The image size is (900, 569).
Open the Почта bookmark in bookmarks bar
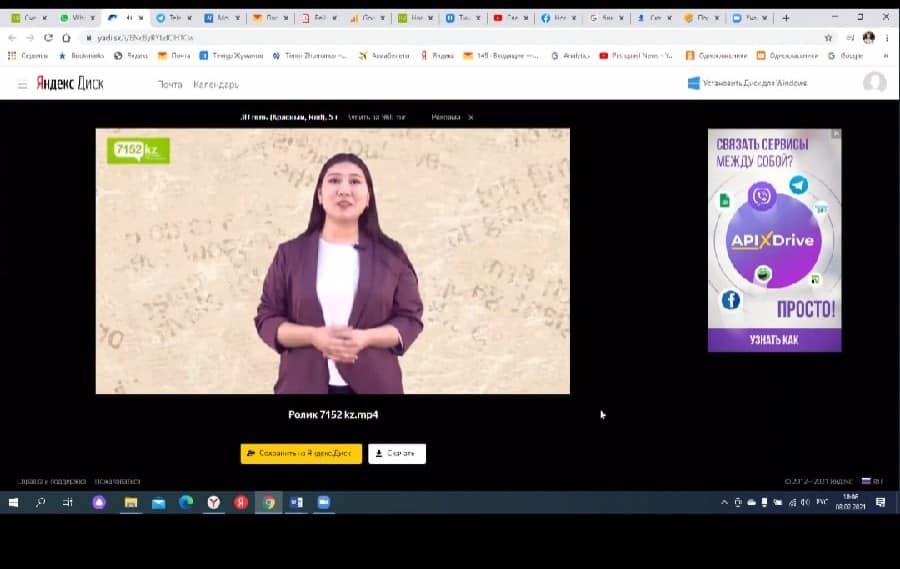pos(174,56)
